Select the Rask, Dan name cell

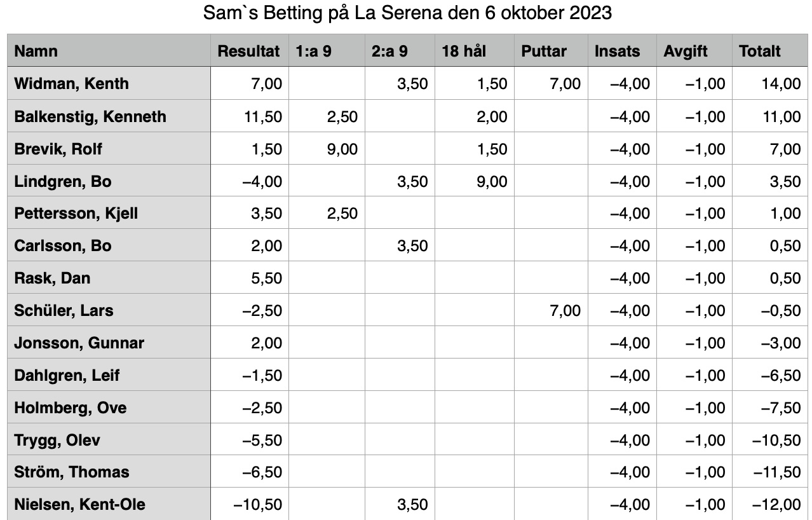(x=109, y=278)
